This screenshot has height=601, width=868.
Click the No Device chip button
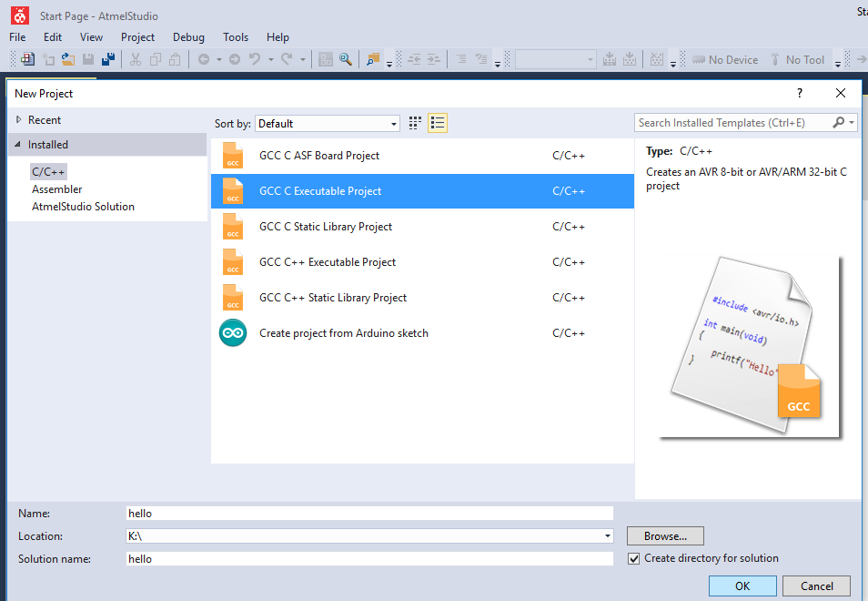[724, 60]
